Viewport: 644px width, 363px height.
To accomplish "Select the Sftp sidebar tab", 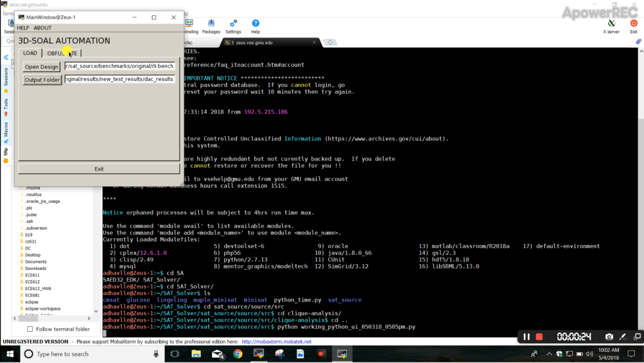I will click(x=6, y=155).
